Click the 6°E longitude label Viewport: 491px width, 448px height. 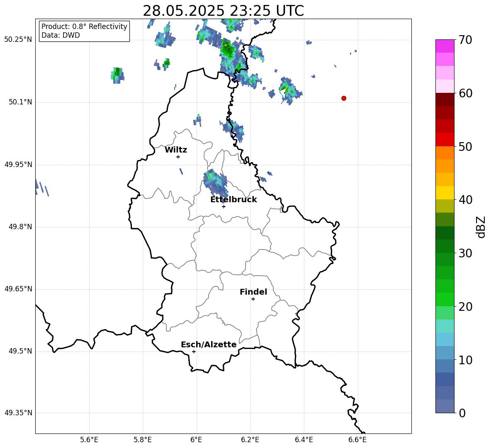click(x=196, y=440)
